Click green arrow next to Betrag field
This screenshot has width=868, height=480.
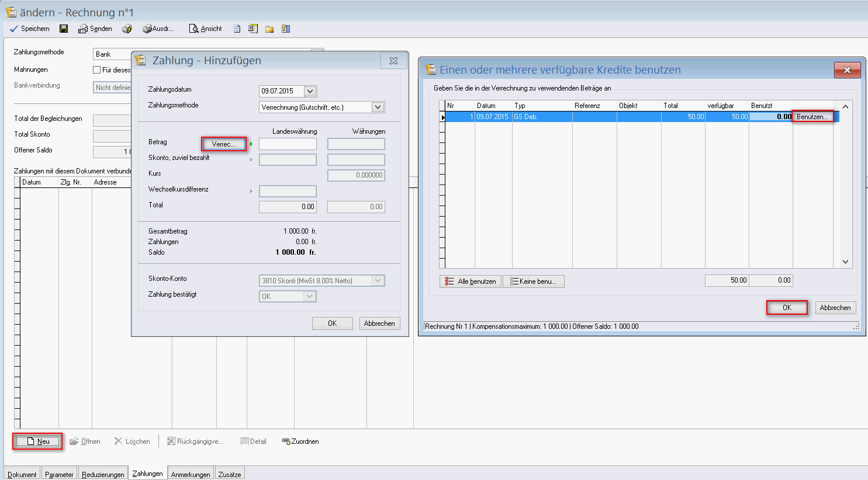(251, 144)
